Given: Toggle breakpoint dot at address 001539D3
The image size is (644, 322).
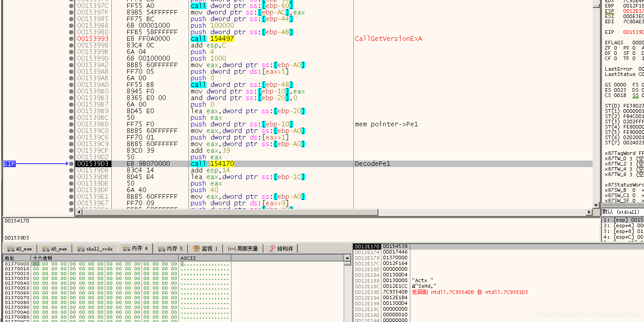Looking at the screenshot, I should coord(71,164).
